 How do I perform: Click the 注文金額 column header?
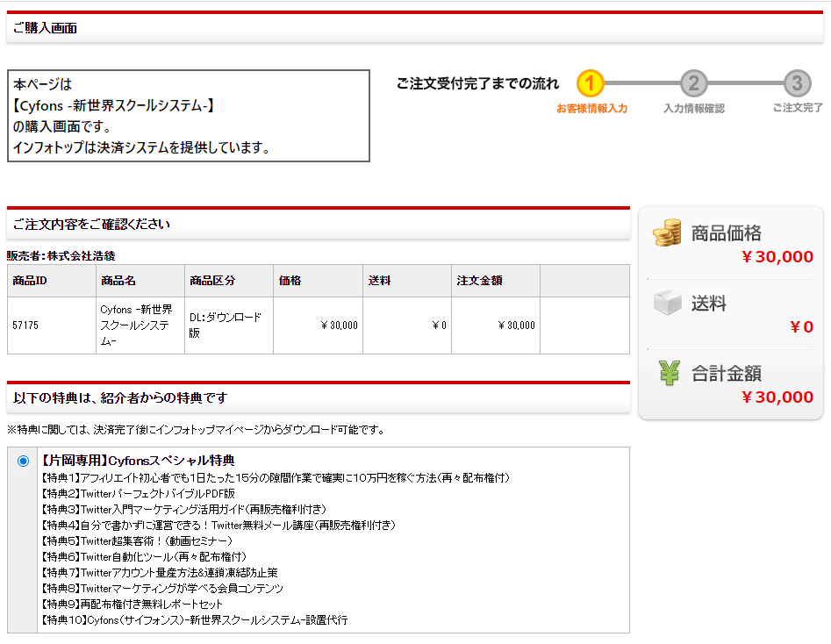(479, 281)
